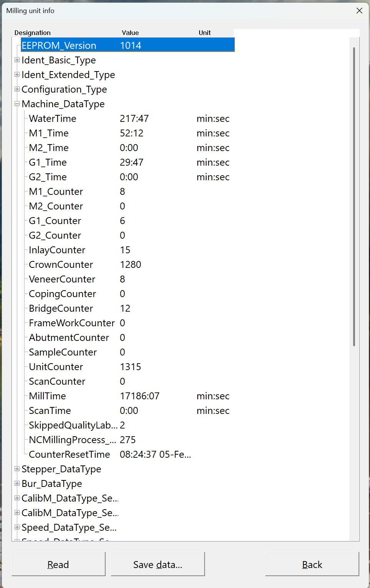Select the MillTime entry
The width and height of the screenshot is (370, 588).
coord(47,396)
